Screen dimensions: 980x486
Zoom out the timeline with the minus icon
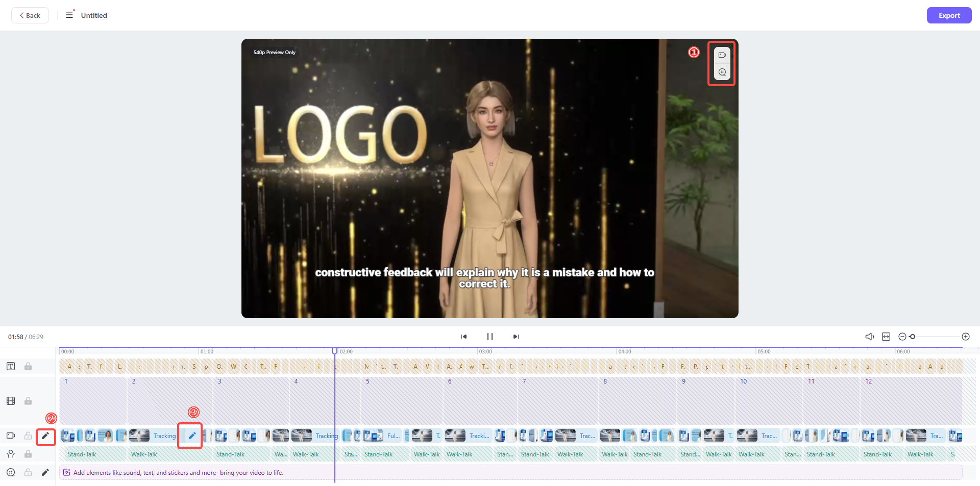(902, 337)
